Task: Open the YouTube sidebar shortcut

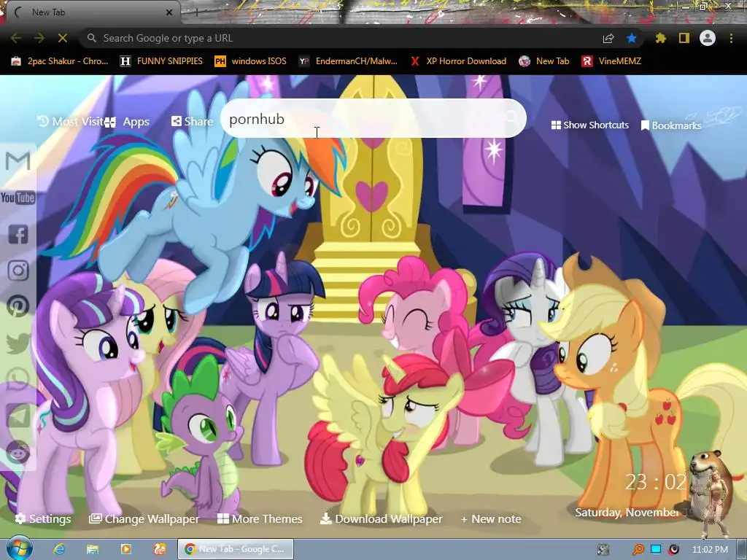Action: pos(18,197)
